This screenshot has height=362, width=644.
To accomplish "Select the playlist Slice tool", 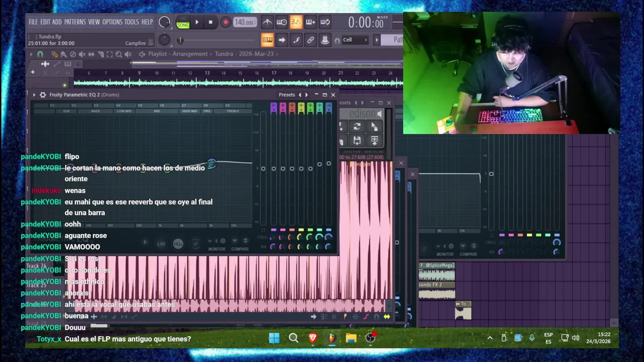I will click(100, 54).
